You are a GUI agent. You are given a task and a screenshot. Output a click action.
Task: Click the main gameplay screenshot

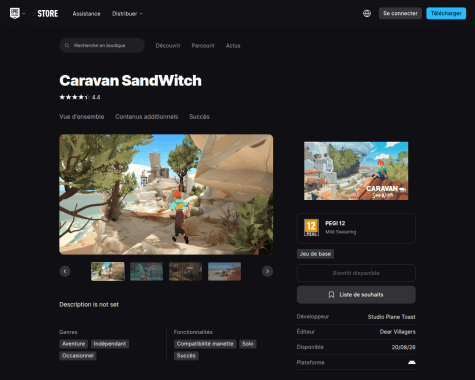click(166, 194)
